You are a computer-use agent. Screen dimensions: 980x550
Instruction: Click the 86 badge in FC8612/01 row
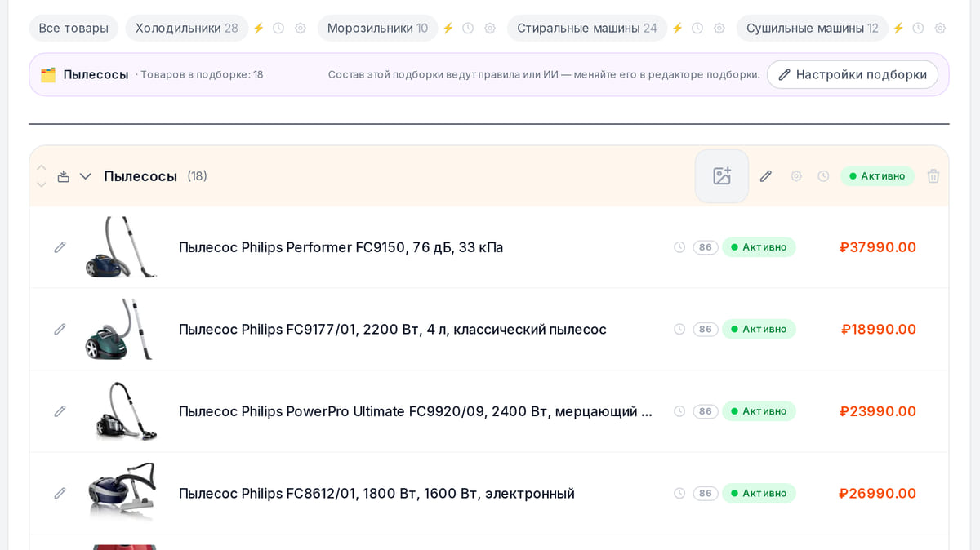(x=706, y=493)
